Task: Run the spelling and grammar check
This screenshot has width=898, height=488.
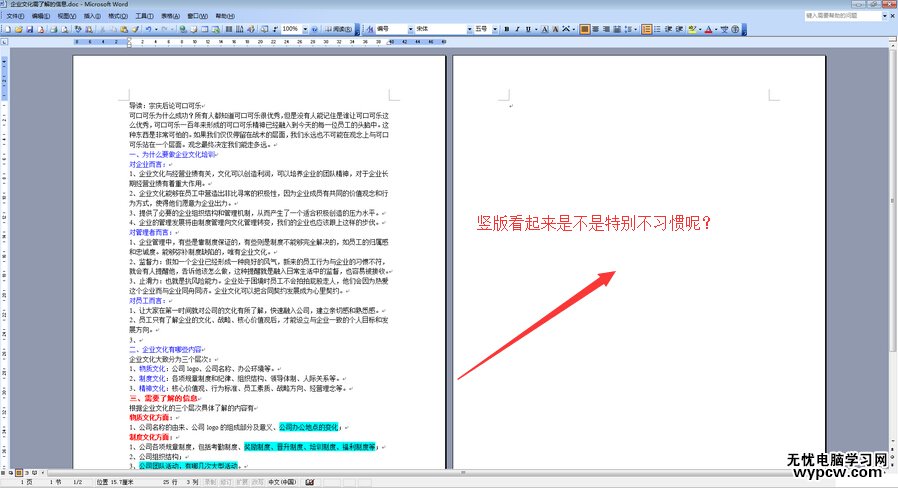Action: coord(78,29)
